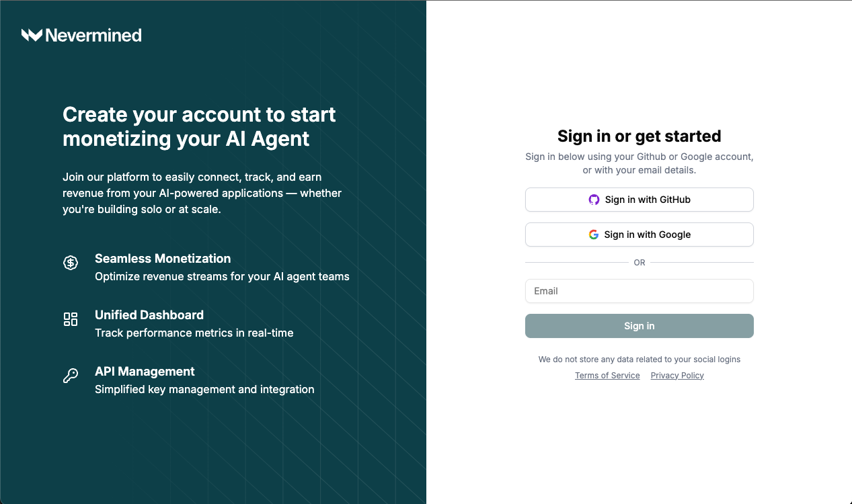The image size is (852, 504).
Task: Open the Privacy Policy page
Action: tap(677, 375)
